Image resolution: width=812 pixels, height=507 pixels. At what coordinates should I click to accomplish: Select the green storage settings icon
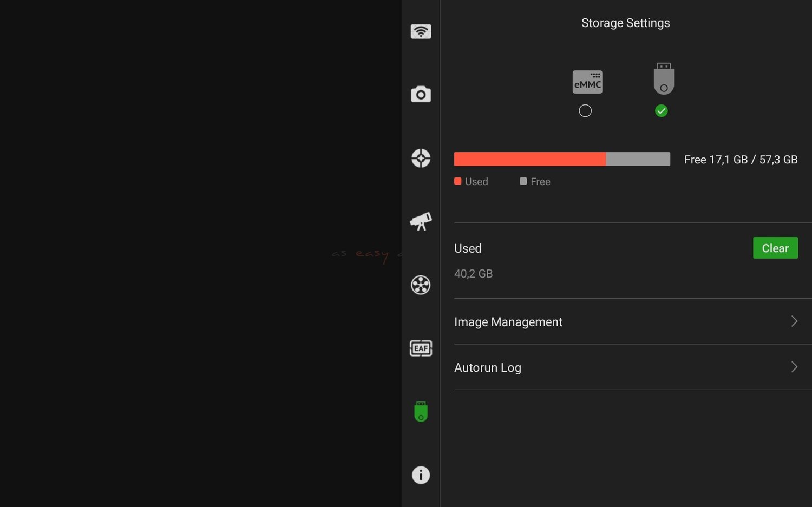(421, 412)
